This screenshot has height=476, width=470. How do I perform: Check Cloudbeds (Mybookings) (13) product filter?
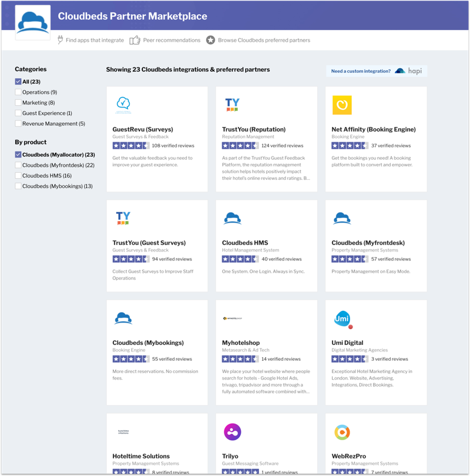pos(18,186)
